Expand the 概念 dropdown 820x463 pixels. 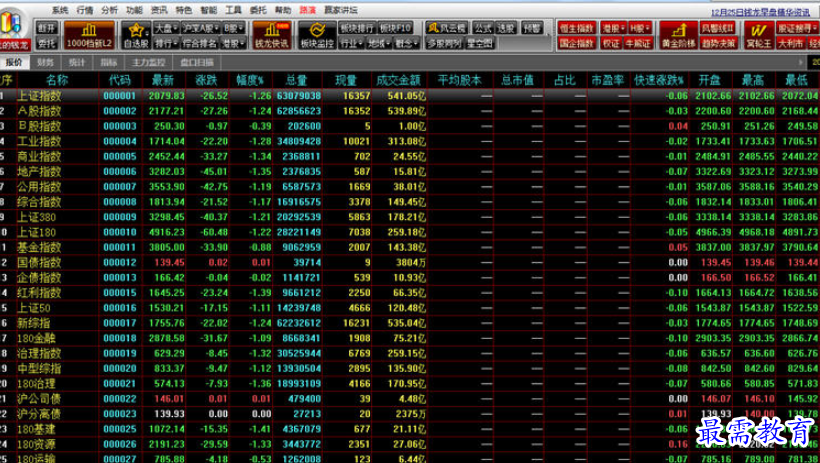[407, 43]
